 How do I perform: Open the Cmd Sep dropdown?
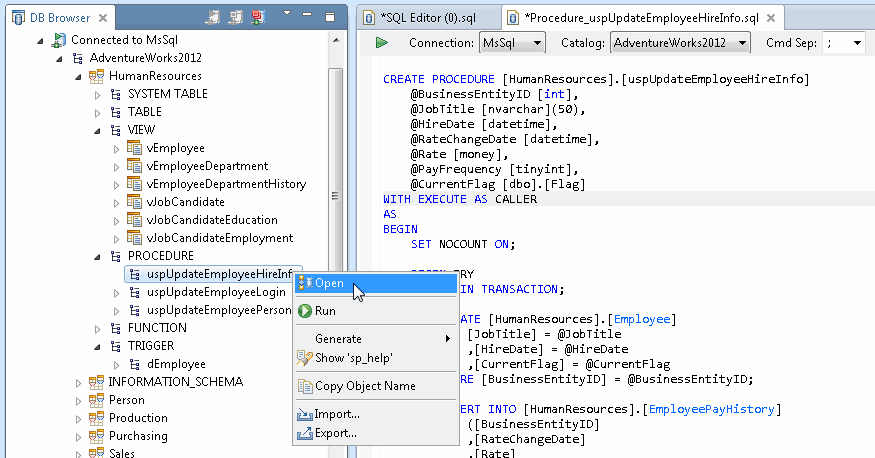tap(845, 43)
